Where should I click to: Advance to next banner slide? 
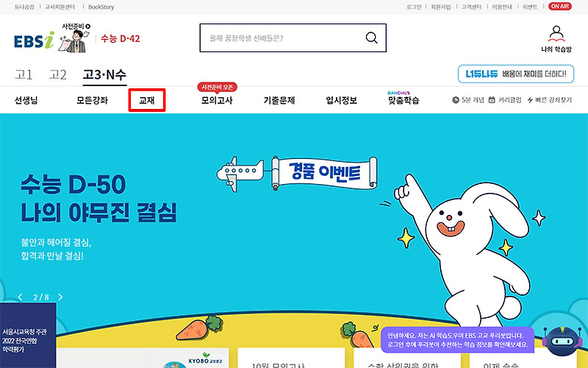point(60,297)
